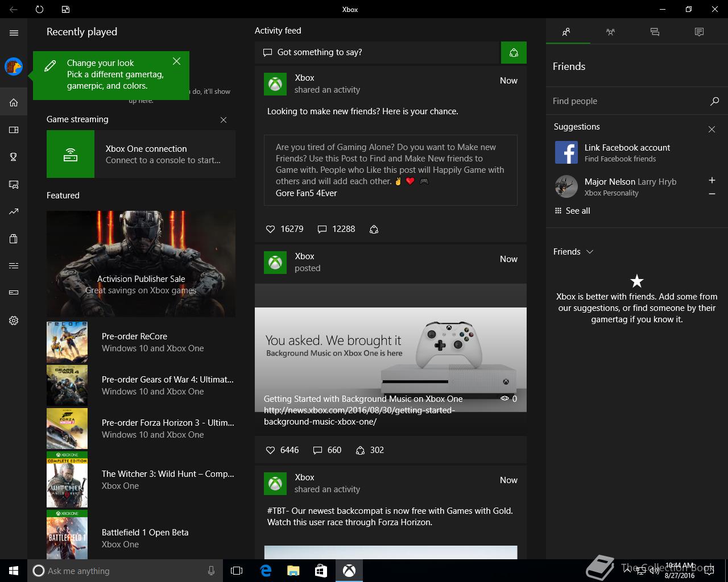This screenshot has width=728, height=582.
Task: Open Achievements trophy icon
Action: point(14,157)
